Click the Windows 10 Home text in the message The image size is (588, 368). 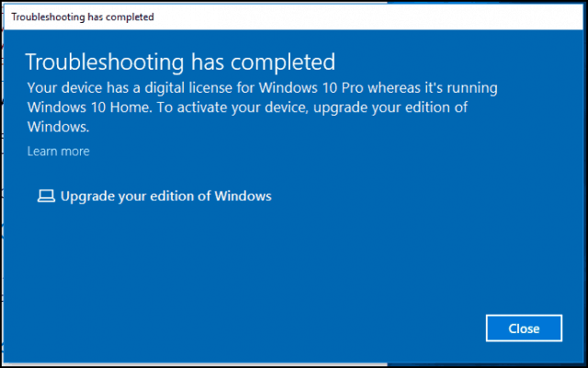pyautogui.click(x=89, y=107)
